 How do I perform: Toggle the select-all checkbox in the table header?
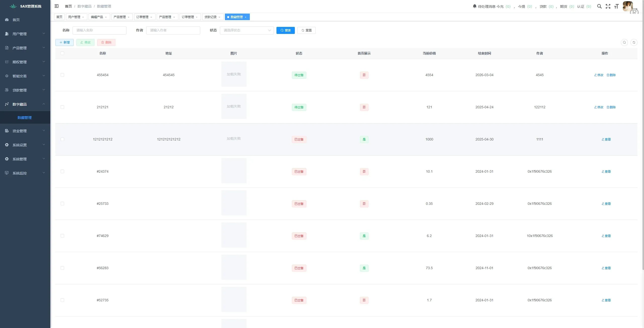[62, 53]
